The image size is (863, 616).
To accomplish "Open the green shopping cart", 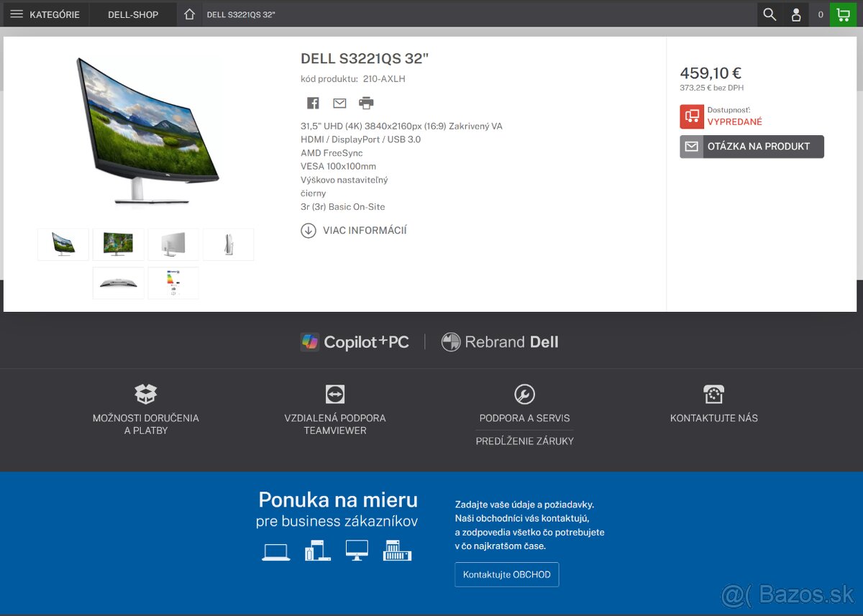I will 843,14.
